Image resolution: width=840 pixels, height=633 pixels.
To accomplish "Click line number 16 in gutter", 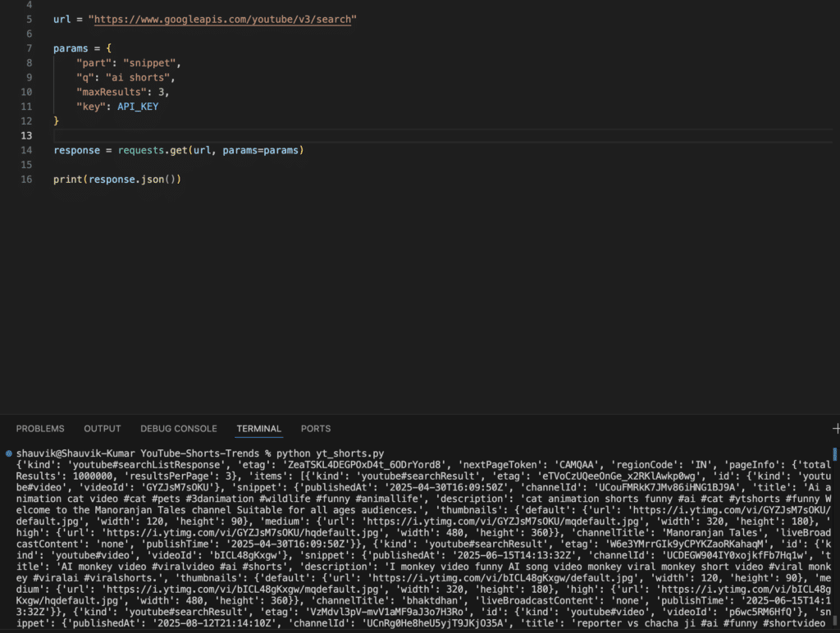I will (27, 180).
